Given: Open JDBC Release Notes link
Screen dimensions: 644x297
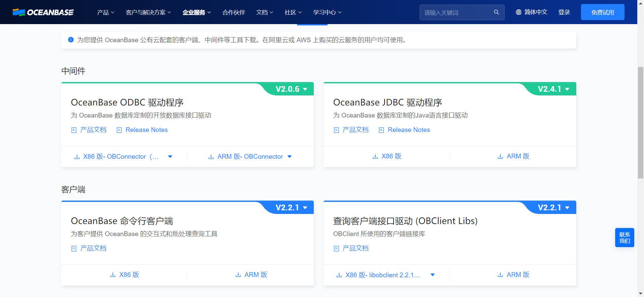Looking at the screenshot, I should 409,130.
